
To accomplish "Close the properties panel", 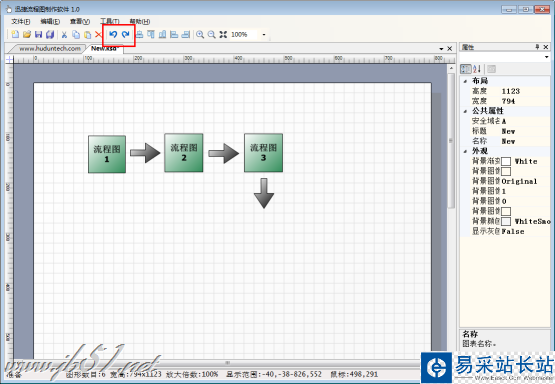I will coord(546,47).
